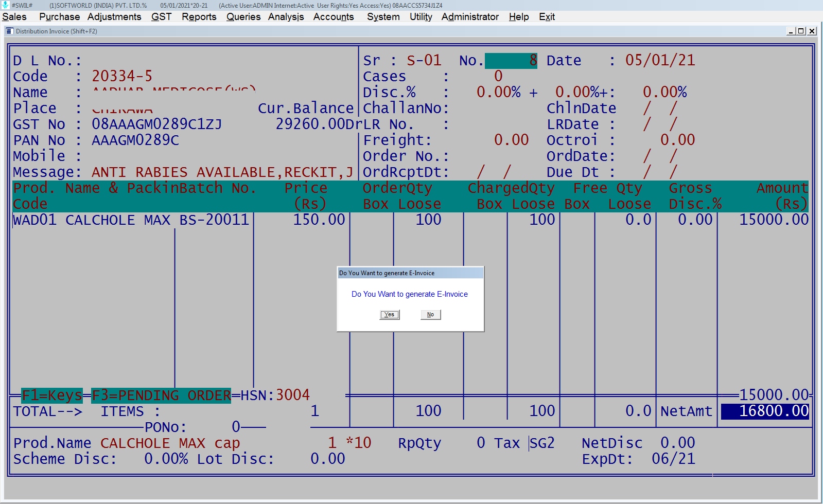Click the F1=Keys shortcut label

(x=51, y=395)
